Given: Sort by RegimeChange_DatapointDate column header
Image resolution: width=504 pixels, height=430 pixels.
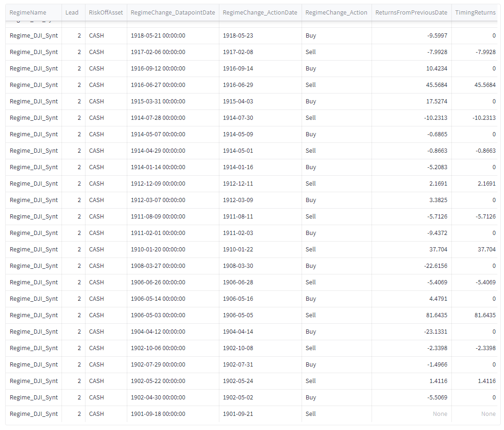Looking at the screenshot, I should (x=173, y=12).
